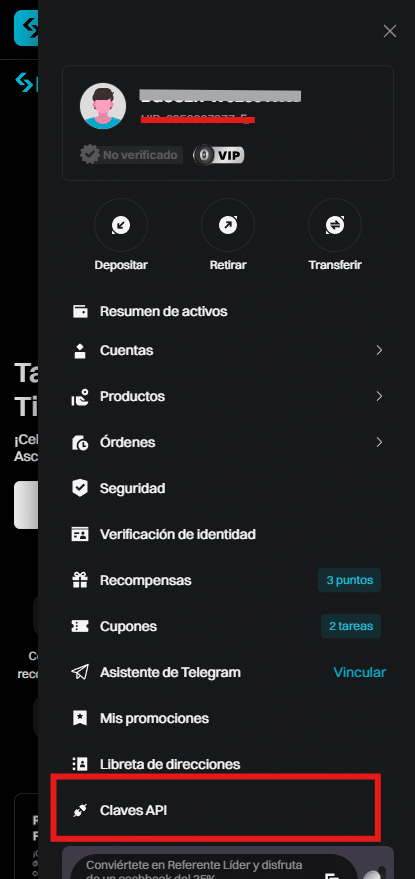Viewport: 415px width, 879px height.
Task: Expand the Productos submenu arrow
Action: [x=380, y=396]
